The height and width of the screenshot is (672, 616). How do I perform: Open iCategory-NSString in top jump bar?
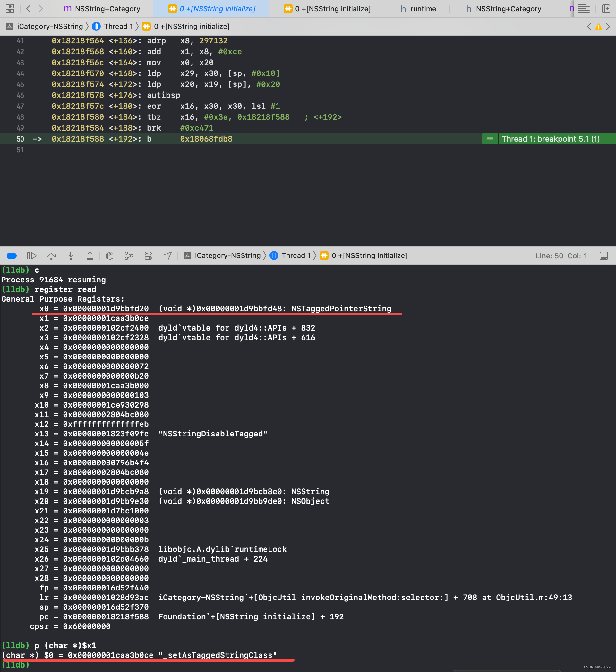pyautogui.click(x=45, y=27)
